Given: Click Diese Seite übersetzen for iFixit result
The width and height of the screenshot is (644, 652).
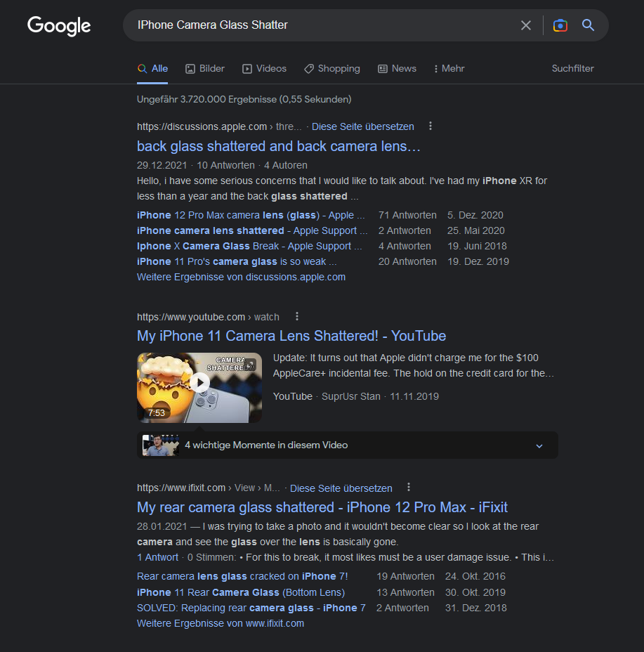Looking at the screenshot, I should (x=341, y=488).
